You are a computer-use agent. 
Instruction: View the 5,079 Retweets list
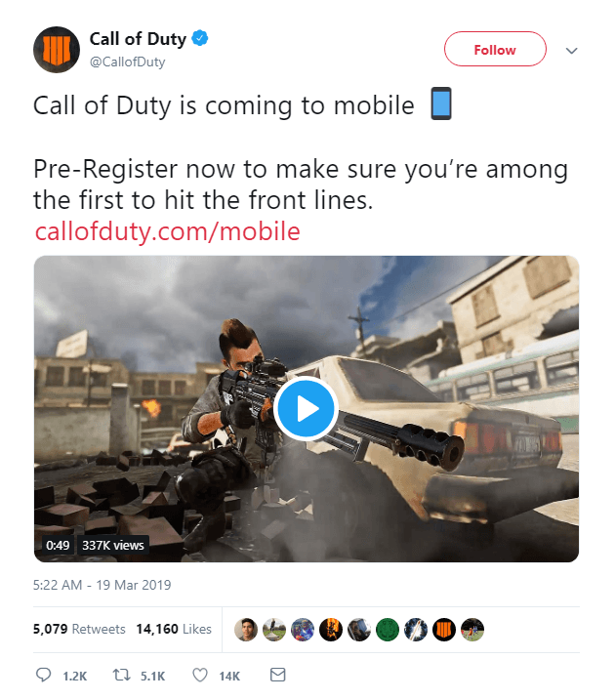pos(79,629)
